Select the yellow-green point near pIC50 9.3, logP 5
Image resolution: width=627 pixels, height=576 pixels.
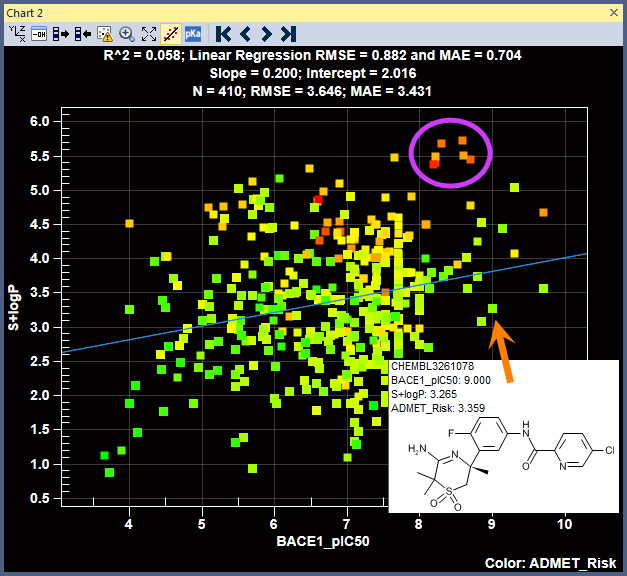(514, 187)
